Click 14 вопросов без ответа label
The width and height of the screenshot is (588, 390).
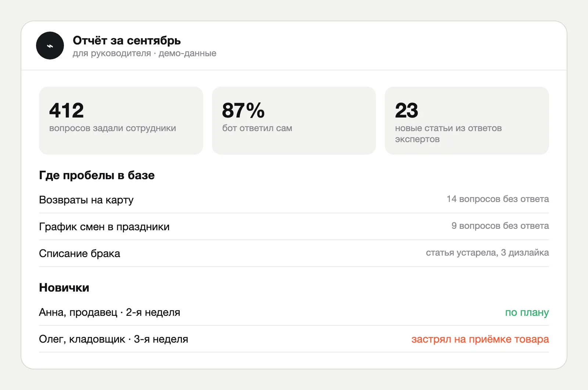pos(498,199)
